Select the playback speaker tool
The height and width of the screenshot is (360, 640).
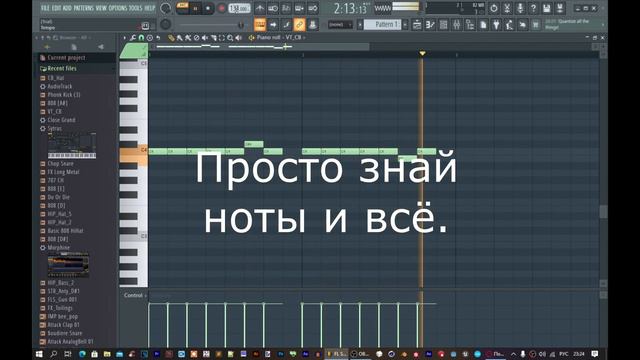[x=239, y=38]
